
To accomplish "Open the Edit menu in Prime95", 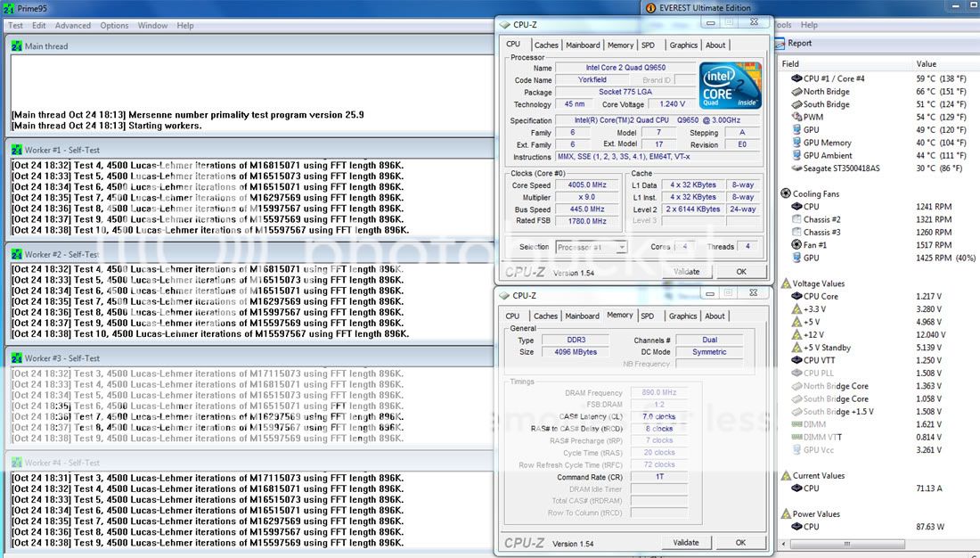I will point(38,26).
